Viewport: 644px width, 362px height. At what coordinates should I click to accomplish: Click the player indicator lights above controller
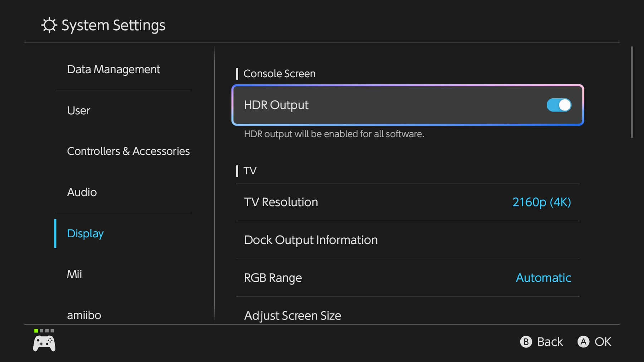pyautogui.click(x=44, y=331)
